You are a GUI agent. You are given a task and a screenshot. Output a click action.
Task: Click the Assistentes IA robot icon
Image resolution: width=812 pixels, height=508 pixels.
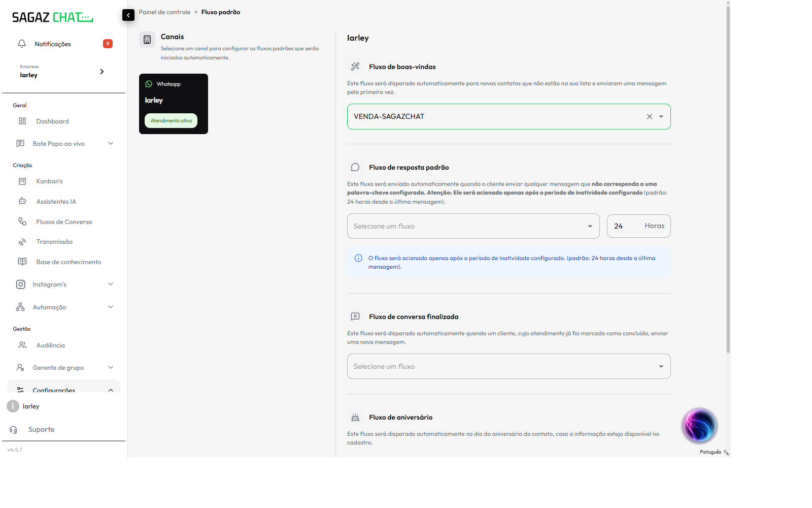[x=22, y=201]
